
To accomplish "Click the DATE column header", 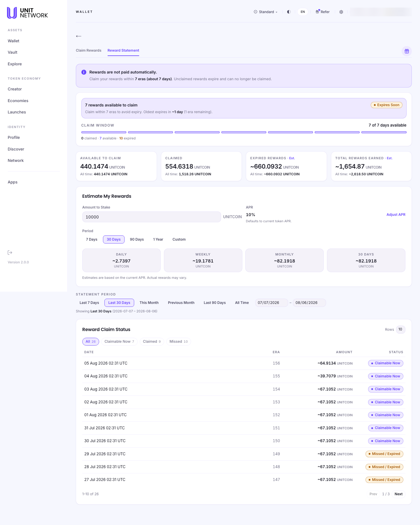I will coord(89,352).
